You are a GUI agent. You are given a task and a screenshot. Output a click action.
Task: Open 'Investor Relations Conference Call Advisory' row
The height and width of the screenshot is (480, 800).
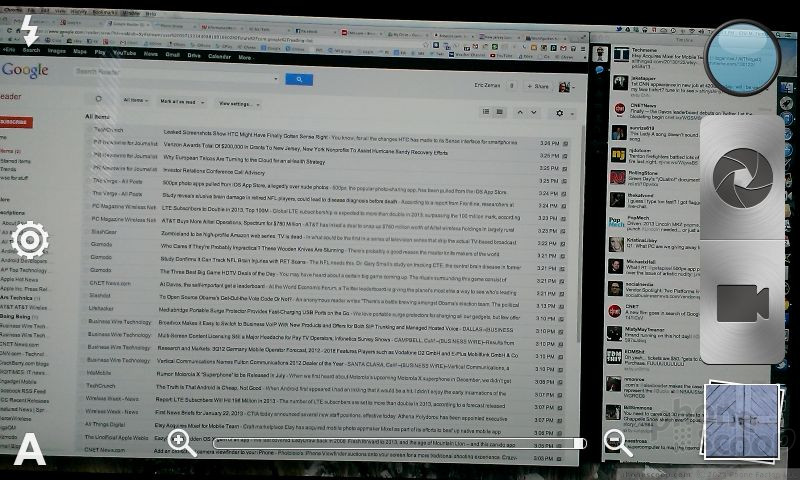click(x=328, y=172)
